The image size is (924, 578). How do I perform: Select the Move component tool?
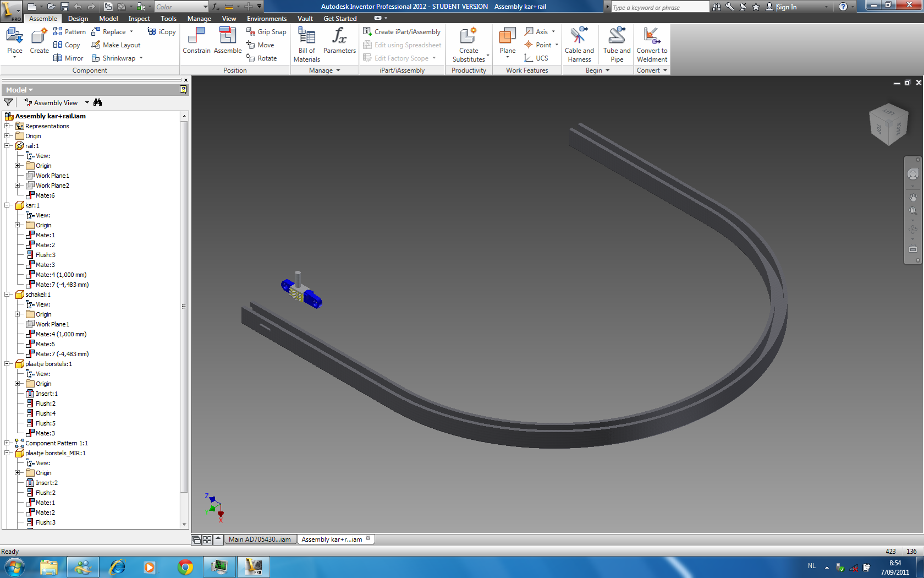[260, 45]
